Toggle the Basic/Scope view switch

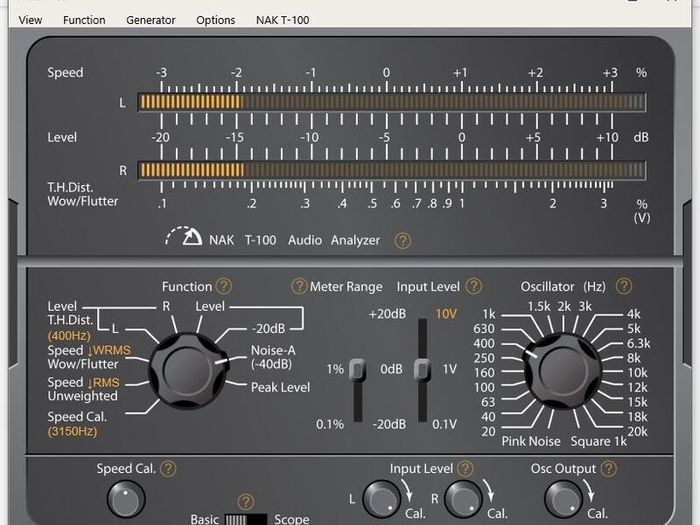point(246,520)
